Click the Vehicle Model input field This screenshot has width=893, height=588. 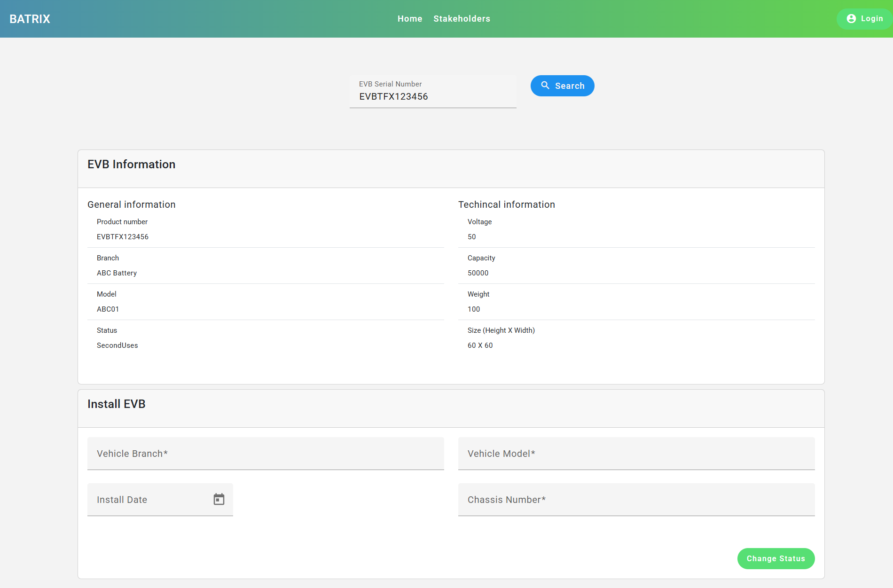pos(636,454)
